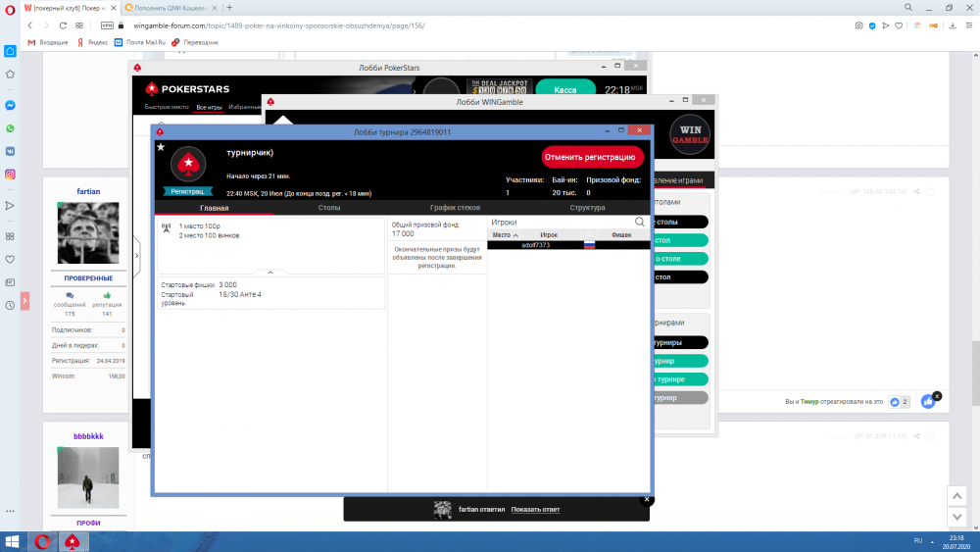
Task: Click the Игроки search input field
Action: point(561,222)
